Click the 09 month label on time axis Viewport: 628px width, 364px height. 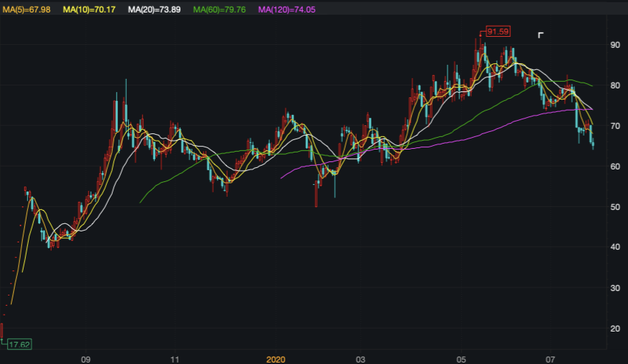tap(86, 359)
